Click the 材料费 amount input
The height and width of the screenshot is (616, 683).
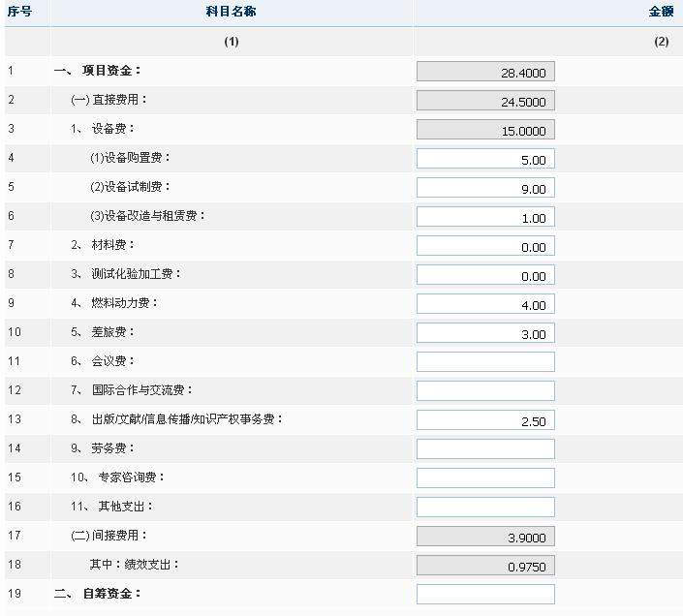tap(485, 246)
